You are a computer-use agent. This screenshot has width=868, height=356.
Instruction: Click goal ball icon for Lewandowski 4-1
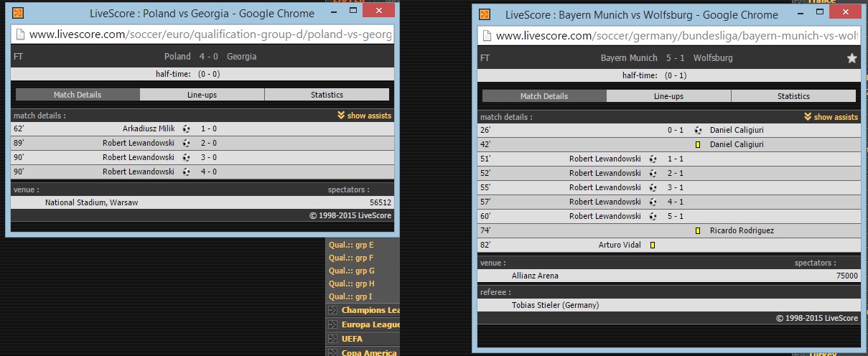pos(653,202)
